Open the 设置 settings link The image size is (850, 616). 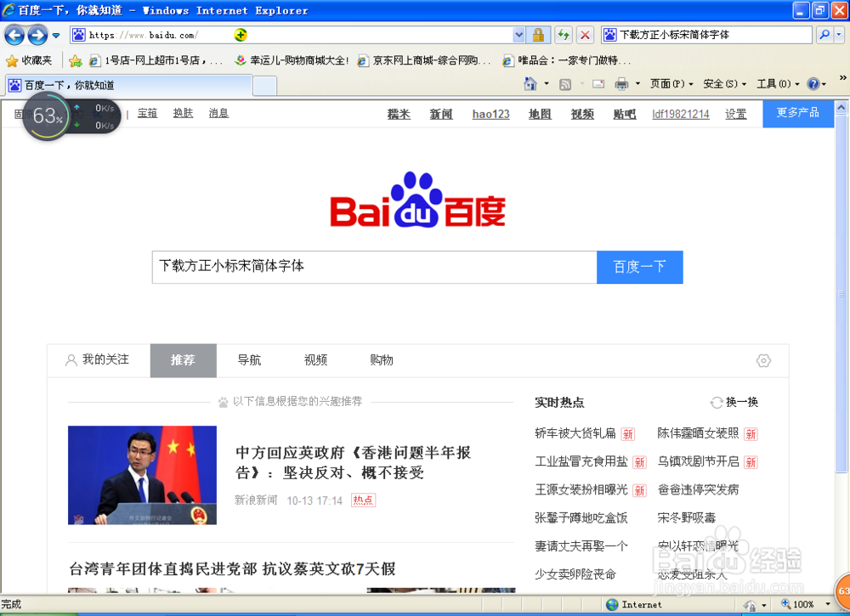(735, 114)
